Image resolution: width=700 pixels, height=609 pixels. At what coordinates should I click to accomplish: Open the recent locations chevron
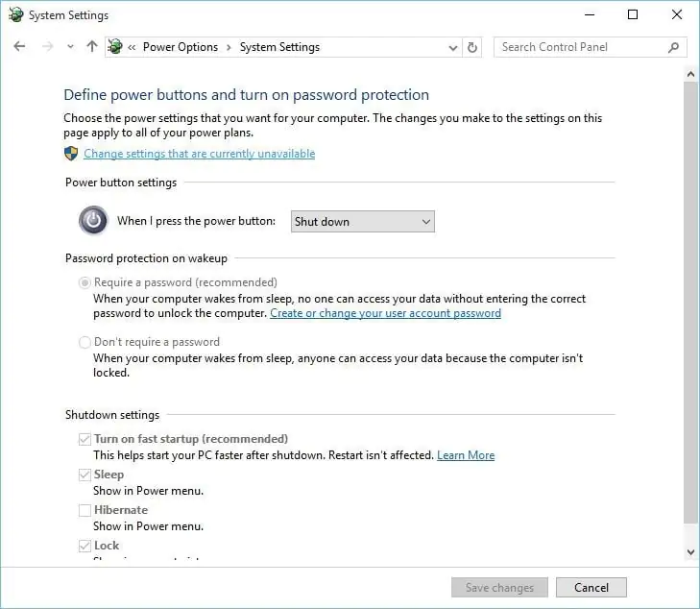coord(70,46)
